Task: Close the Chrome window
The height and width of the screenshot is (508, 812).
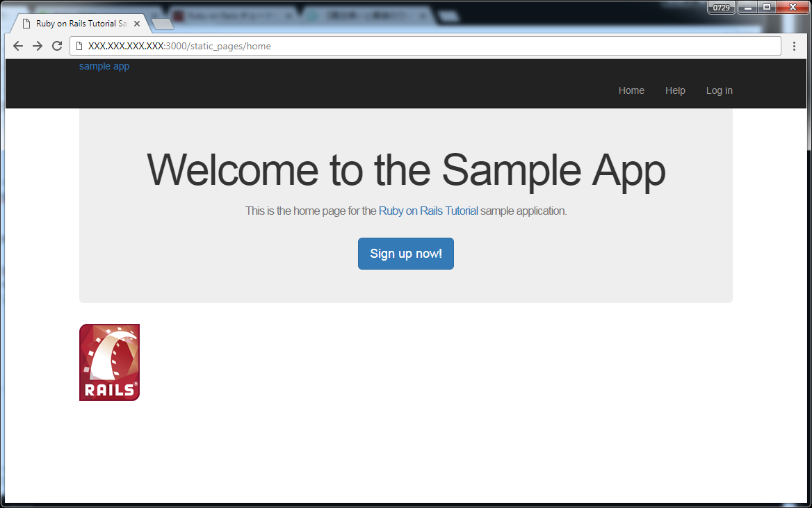Action: tap(793, 7)
